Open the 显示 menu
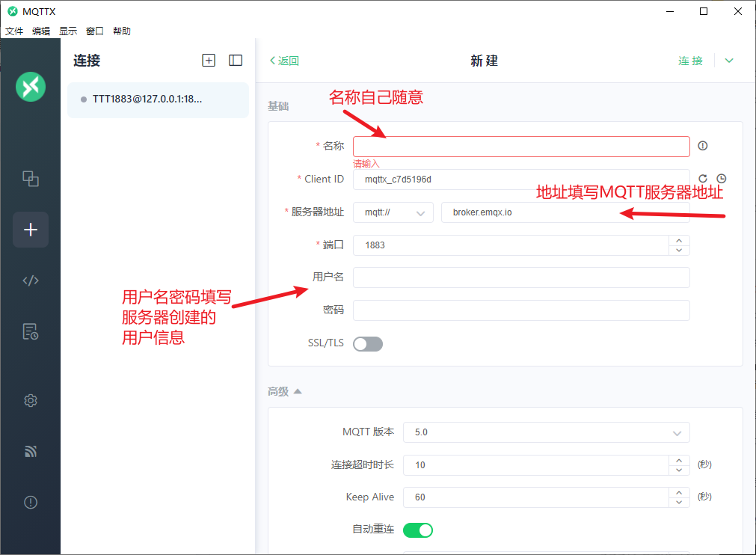The height and width of the screenshot is (555, 756). click(68, 31)
